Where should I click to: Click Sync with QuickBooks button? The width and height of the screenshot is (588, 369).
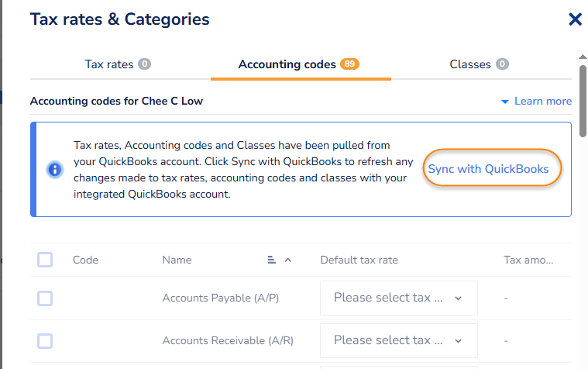488,169
